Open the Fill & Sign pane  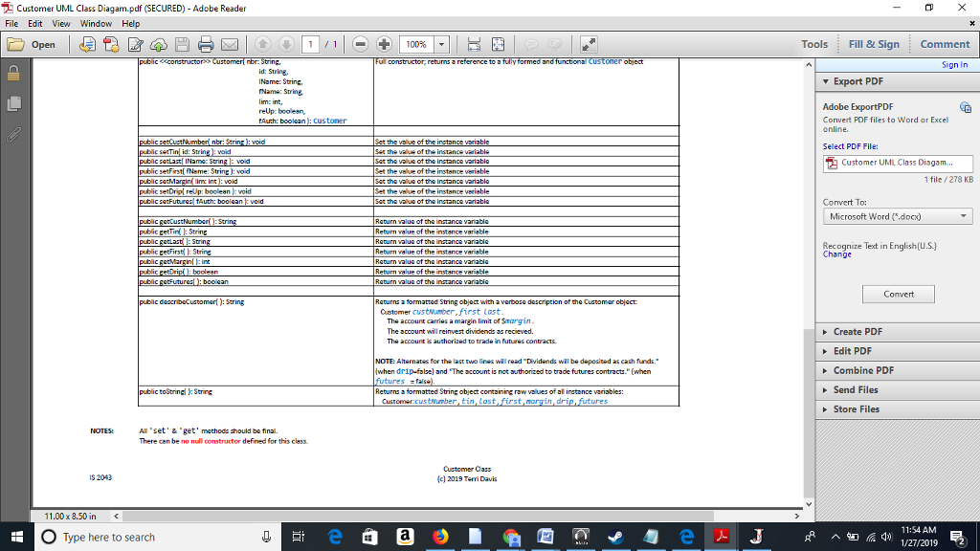coord(874,44)
